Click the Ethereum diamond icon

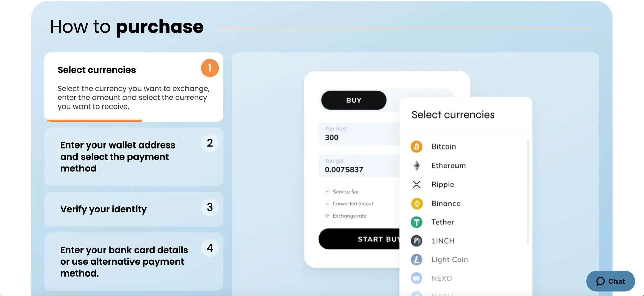416,165
